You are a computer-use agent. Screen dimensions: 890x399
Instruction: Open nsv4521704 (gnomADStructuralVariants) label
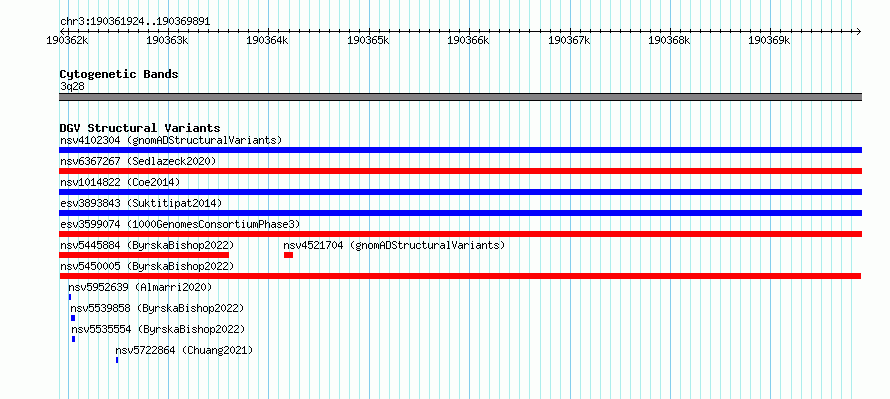394,245
